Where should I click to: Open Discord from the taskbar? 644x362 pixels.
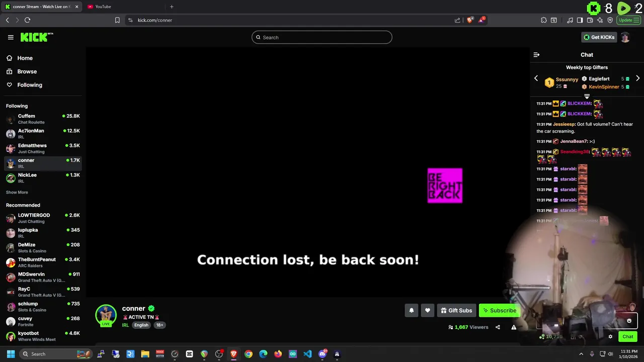323,354
